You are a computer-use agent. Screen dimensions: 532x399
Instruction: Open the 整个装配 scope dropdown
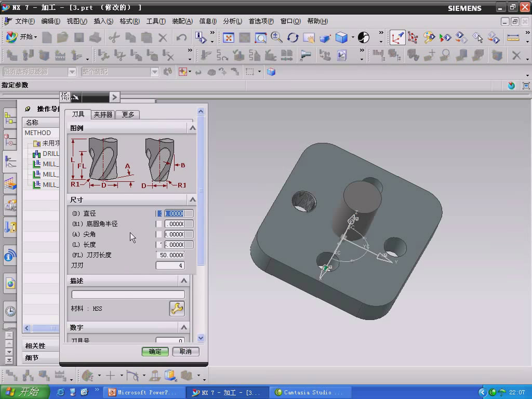[154, 72]
